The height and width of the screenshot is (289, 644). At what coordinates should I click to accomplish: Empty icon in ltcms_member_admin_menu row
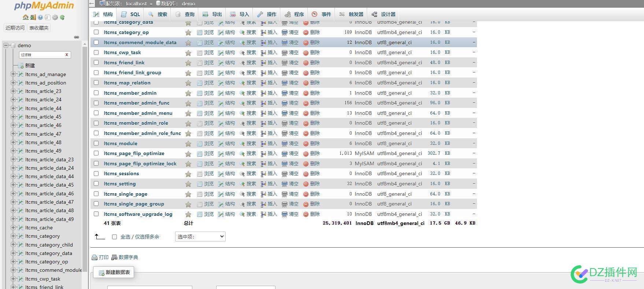click(x=285, y=113)
